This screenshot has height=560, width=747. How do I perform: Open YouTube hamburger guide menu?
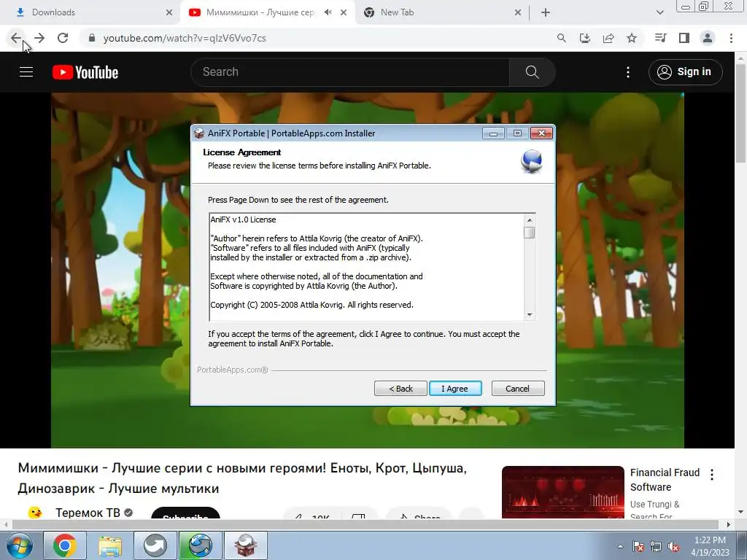click(26, 72)
